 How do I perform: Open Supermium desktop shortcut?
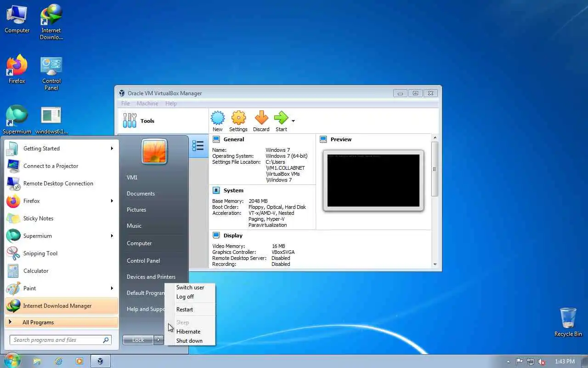17,120
